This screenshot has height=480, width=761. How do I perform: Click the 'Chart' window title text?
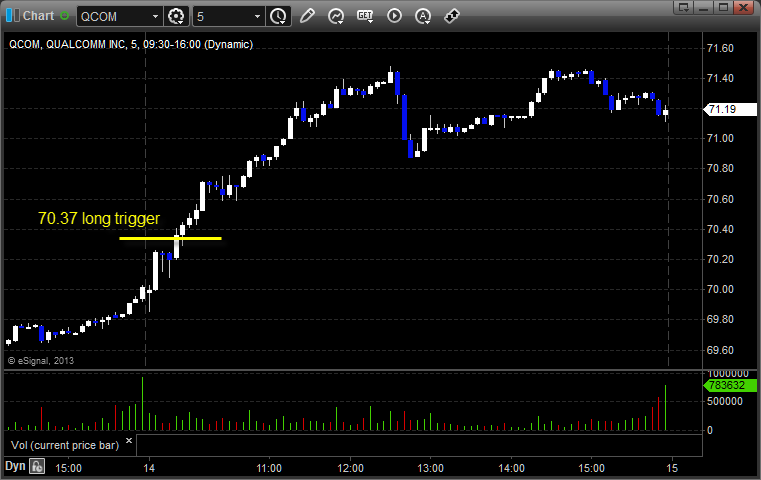click(x=38, y=16)
